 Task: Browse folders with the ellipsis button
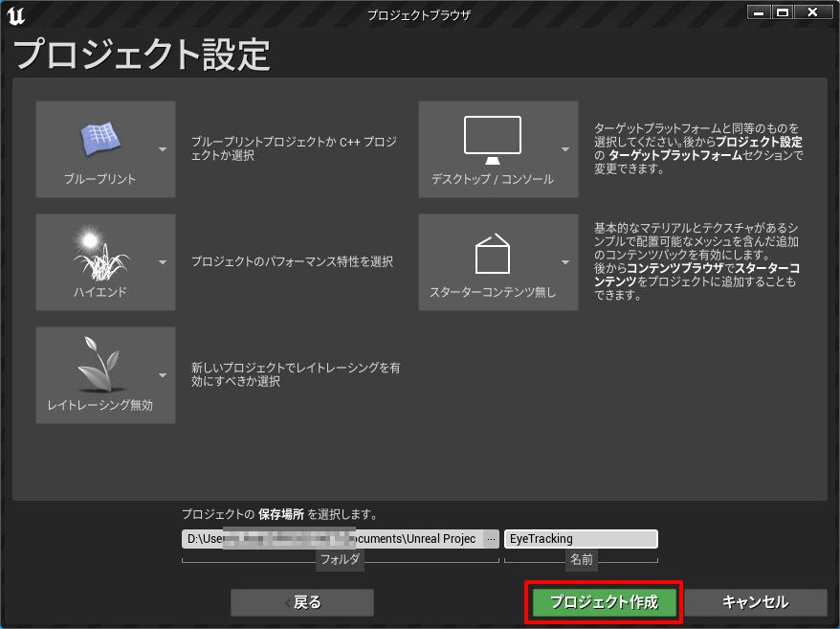(491, 539)
